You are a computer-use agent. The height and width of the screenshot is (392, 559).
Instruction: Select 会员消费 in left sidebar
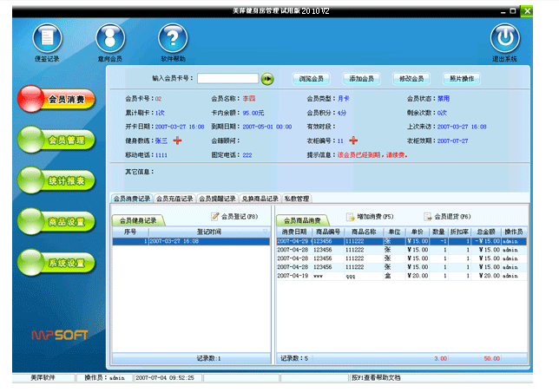point(57,100)
